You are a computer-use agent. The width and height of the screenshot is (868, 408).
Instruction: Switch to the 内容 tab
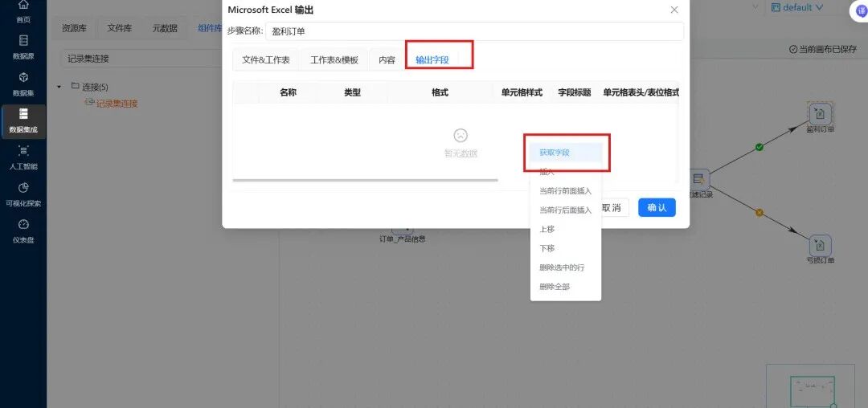point(387,60)
